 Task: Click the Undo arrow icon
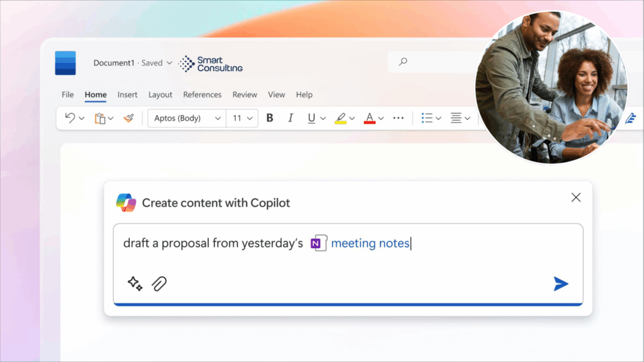70,118
